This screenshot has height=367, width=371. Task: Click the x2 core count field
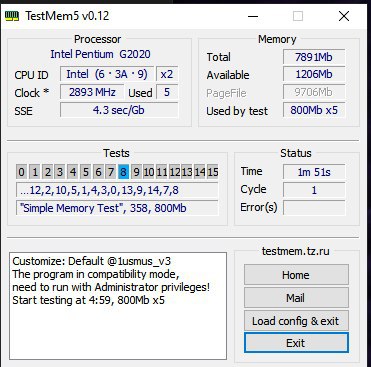click(x=167, y=74)
